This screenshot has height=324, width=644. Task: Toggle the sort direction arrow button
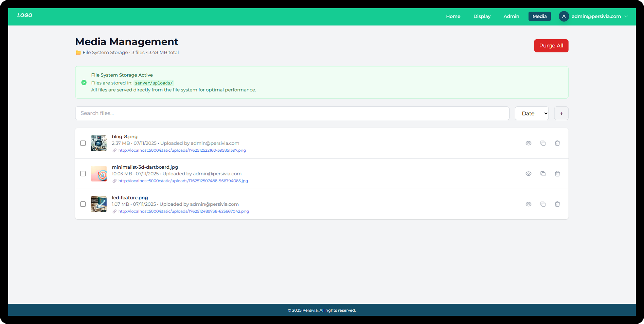(x=561, y=113)
